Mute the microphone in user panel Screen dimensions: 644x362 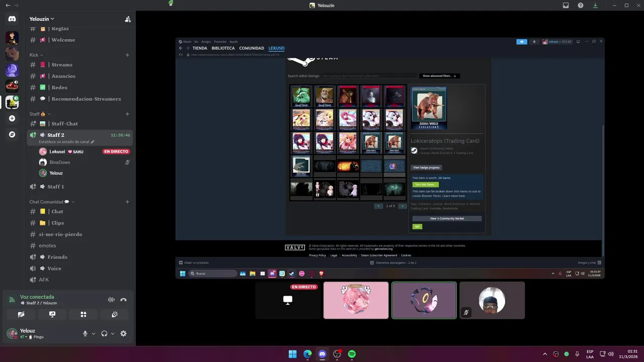[85, 333]
